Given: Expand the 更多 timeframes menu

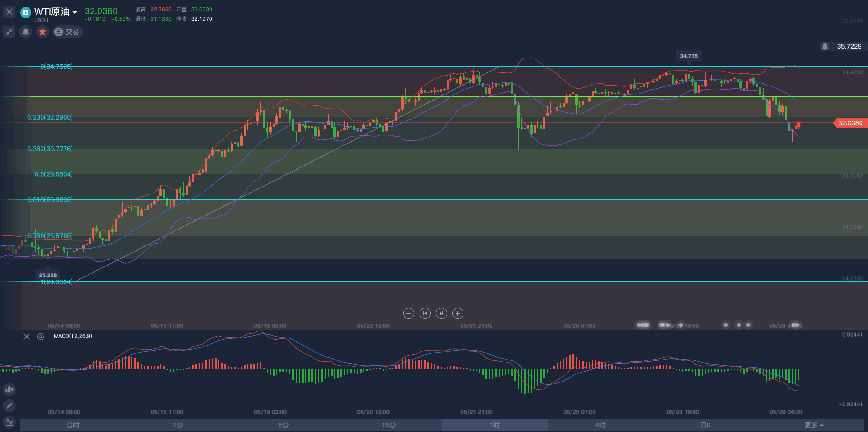Looking at the screenshot, I should [814, 425].
